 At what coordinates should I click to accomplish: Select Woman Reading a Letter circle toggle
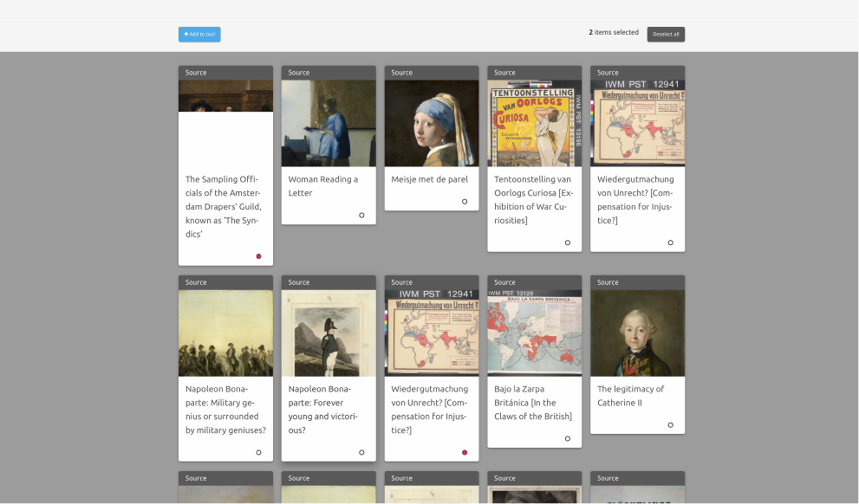(361, 215)
